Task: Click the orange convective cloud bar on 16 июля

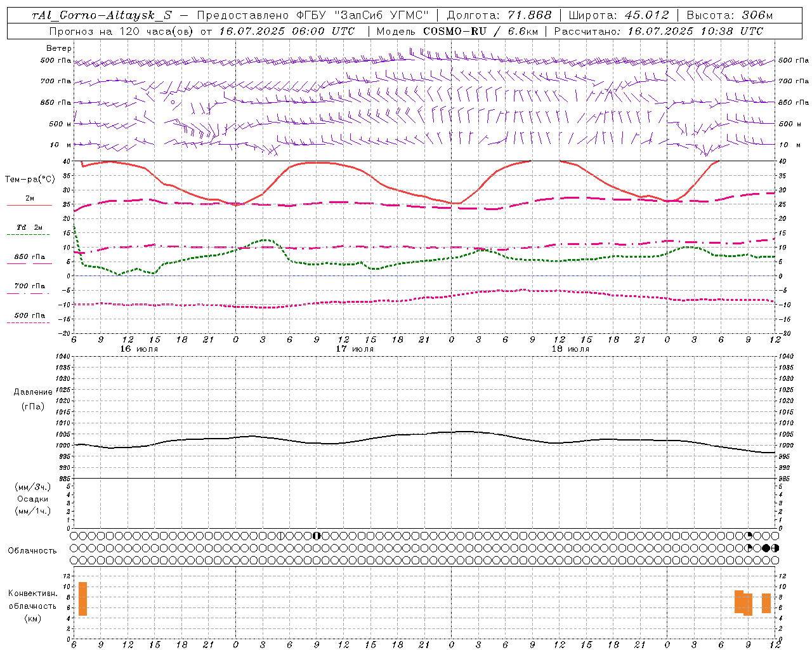Action: point(82,599)
